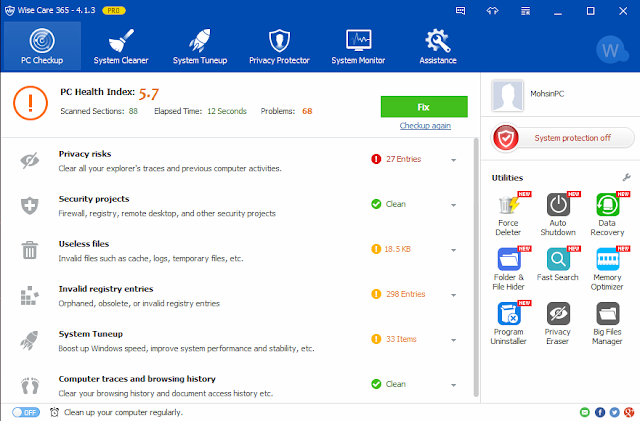Click the Privacy risks crossed-eye icon
The height and width of the screenshot is (421, 640).
(x=30, y=160)
